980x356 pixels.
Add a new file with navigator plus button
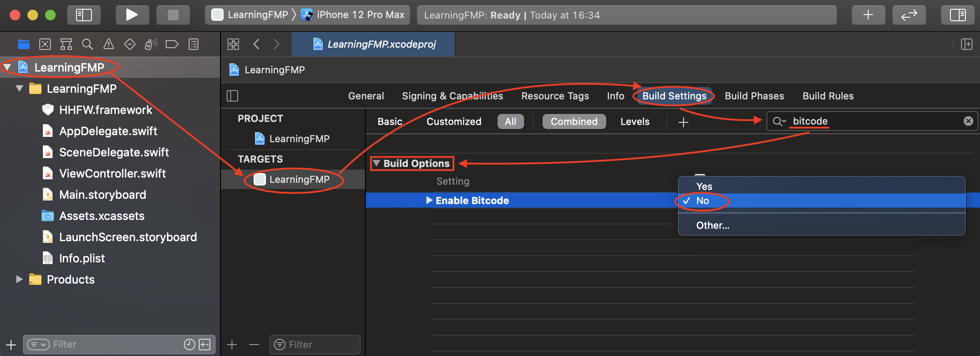point(11,345)
